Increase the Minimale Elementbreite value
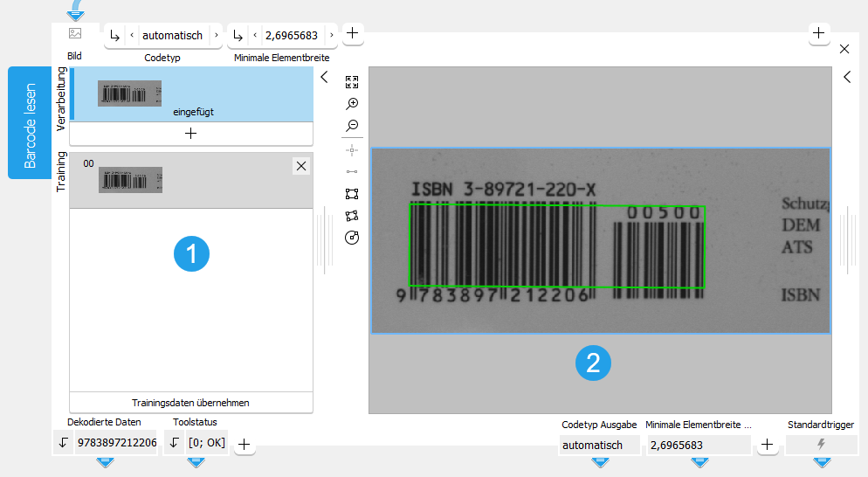This screenshot has width=868, height=477. coord(331,36)
